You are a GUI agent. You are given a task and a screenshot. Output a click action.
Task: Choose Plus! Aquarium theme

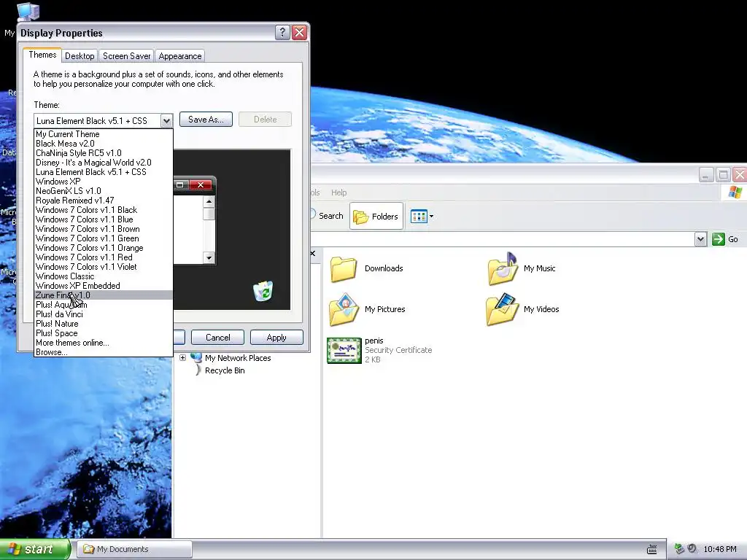coord(104,306)
